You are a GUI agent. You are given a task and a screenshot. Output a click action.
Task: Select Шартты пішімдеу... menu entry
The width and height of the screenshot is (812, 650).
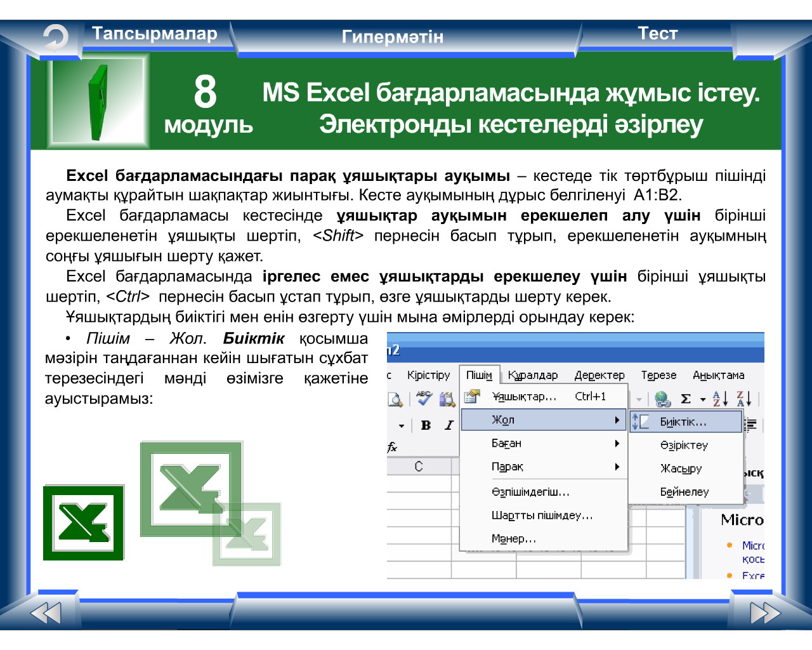[x=544, y=515]
